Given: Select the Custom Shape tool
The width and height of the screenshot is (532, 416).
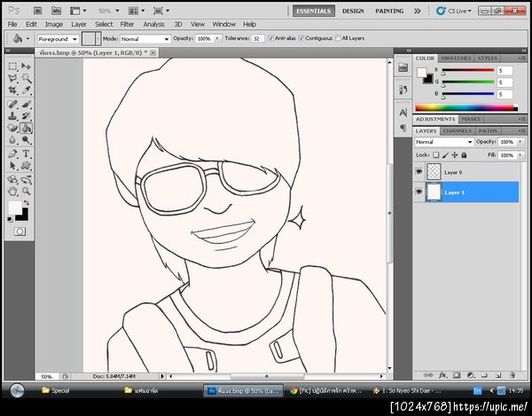Looking at the screenshot, I should (x=26, y=166).
